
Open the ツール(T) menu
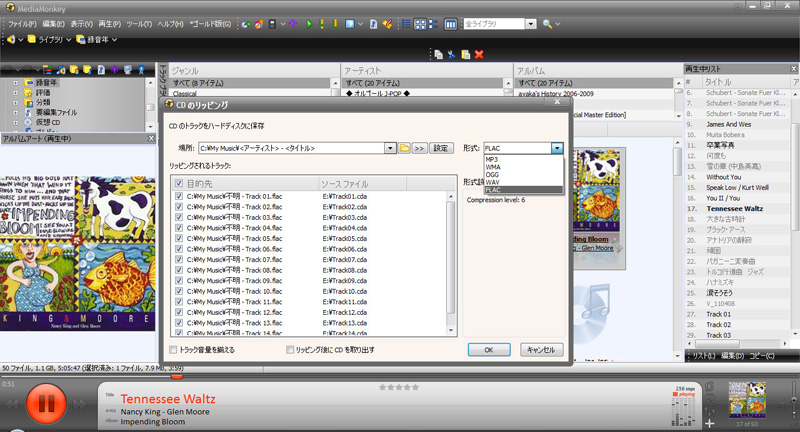coord(125,23)
